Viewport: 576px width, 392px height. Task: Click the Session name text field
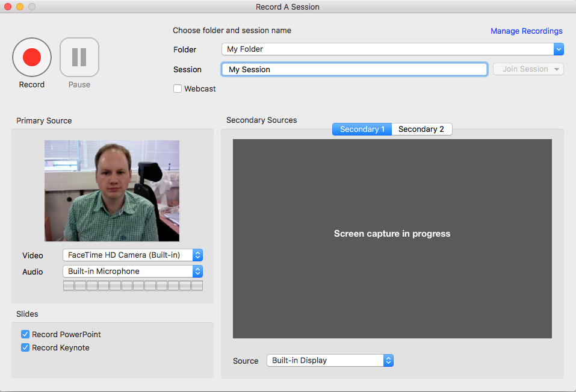tap(354, 69)
